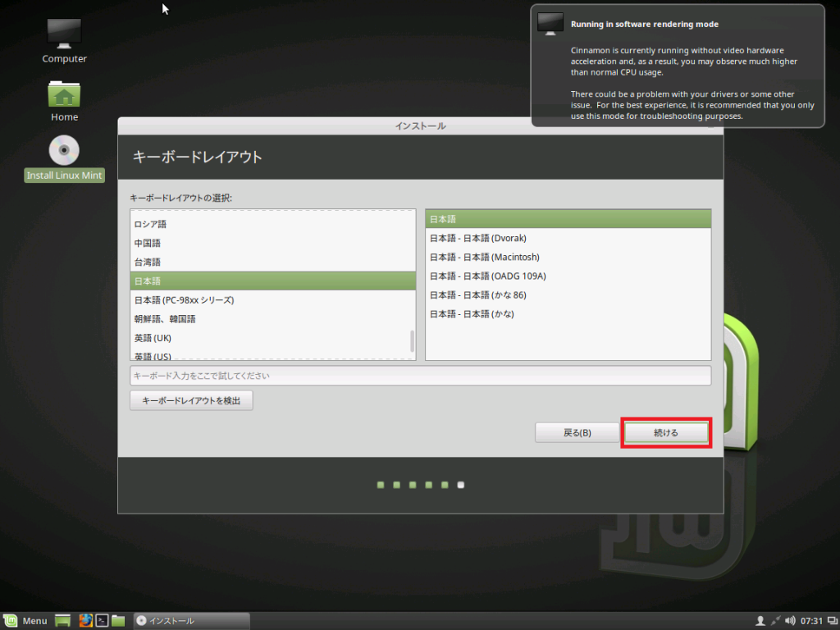Launch Firefox from the taskbar
This screenshot has height=630, width=840.
pos(85,621)
